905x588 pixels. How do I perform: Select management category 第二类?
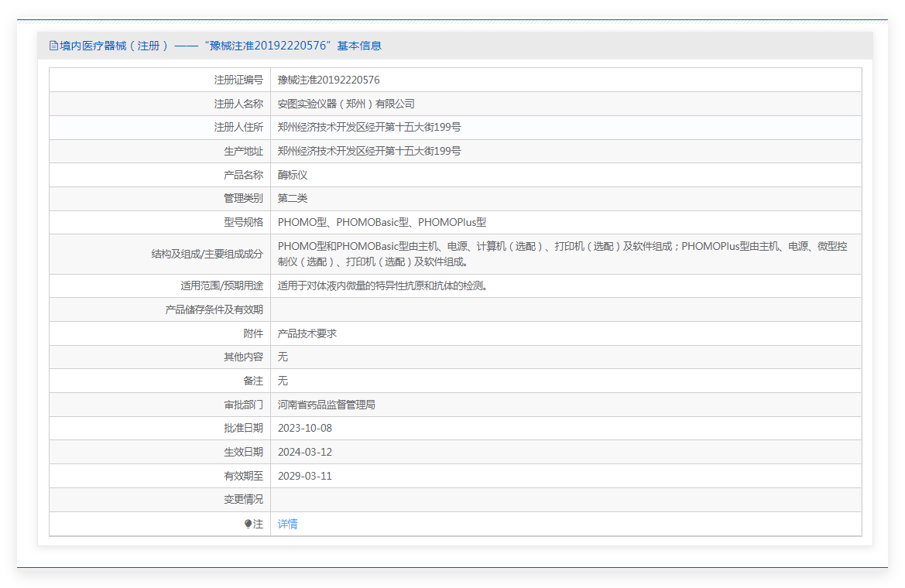click(292, 199)
